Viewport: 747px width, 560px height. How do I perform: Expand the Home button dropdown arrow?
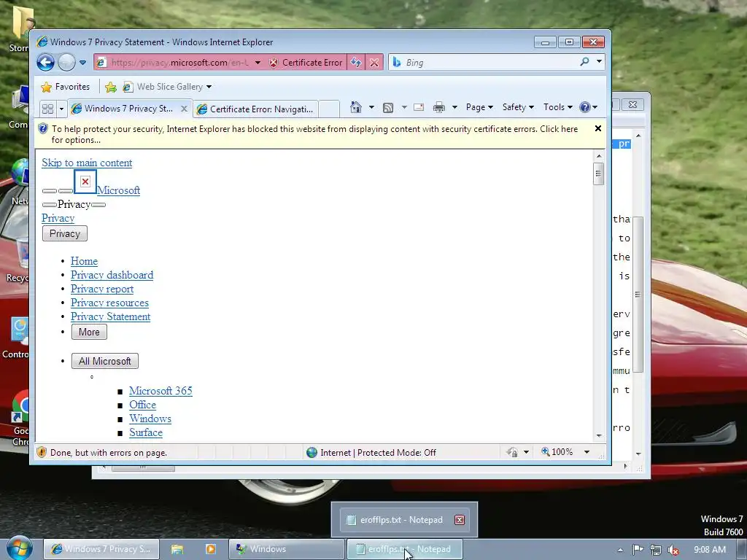tap(371, 107)
